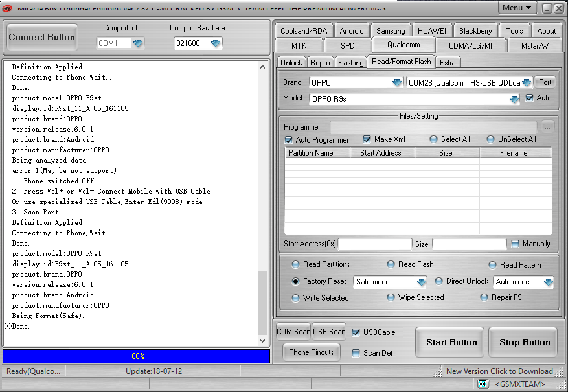Select the Qualcomm tab
Viewport: 568px width, 392px height.
[x=403, y=45]
